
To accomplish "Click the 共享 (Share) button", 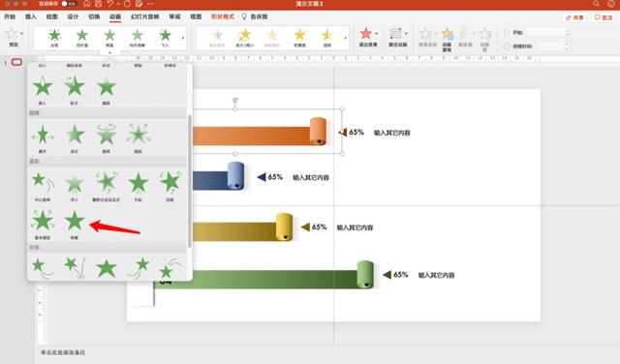I will click(x=574, y=17).
